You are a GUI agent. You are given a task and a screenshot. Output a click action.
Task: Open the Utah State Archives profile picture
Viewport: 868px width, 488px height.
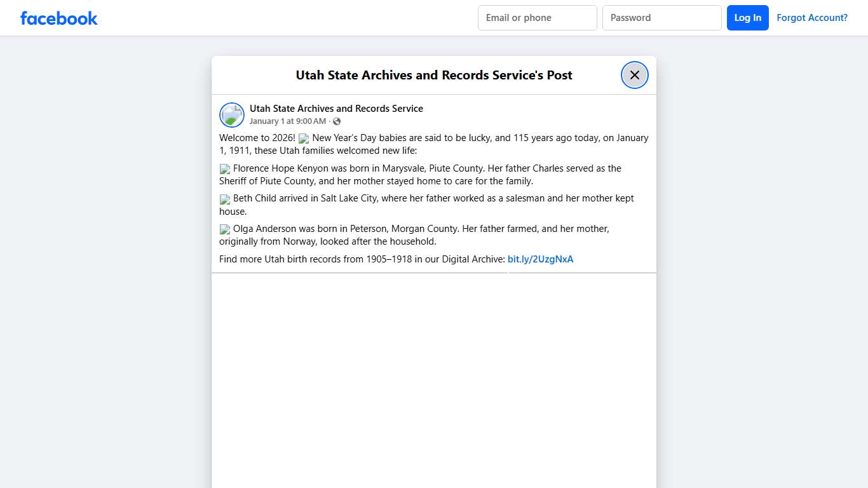[232, 115]
